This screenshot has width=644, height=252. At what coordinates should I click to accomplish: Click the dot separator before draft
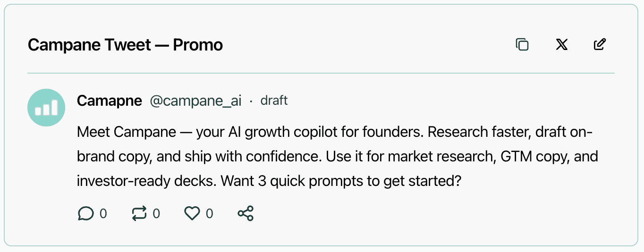251,101
